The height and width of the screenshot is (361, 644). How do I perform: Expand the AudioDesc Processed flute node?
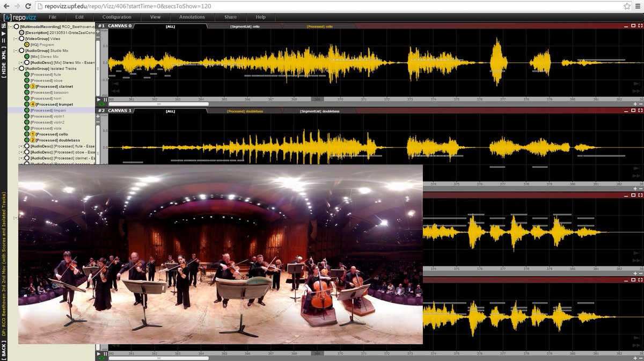point(21,146)
